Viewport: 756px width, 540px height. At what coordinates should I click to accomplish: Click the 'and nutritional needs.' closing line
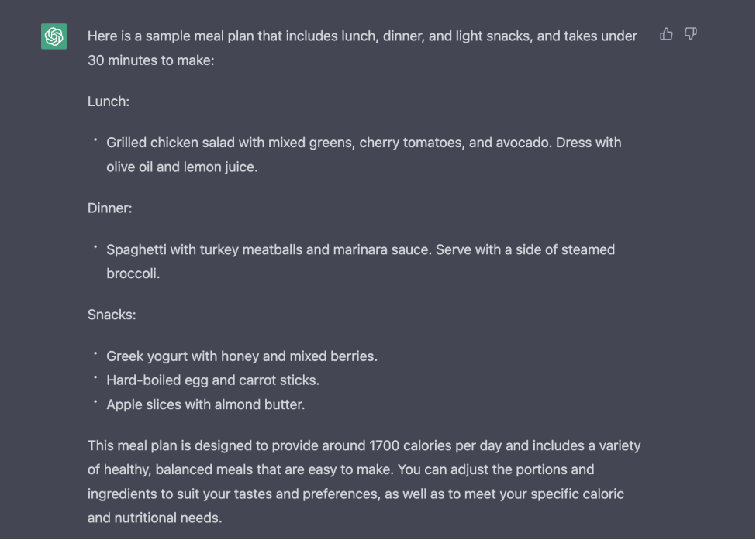tap(154, 518)
